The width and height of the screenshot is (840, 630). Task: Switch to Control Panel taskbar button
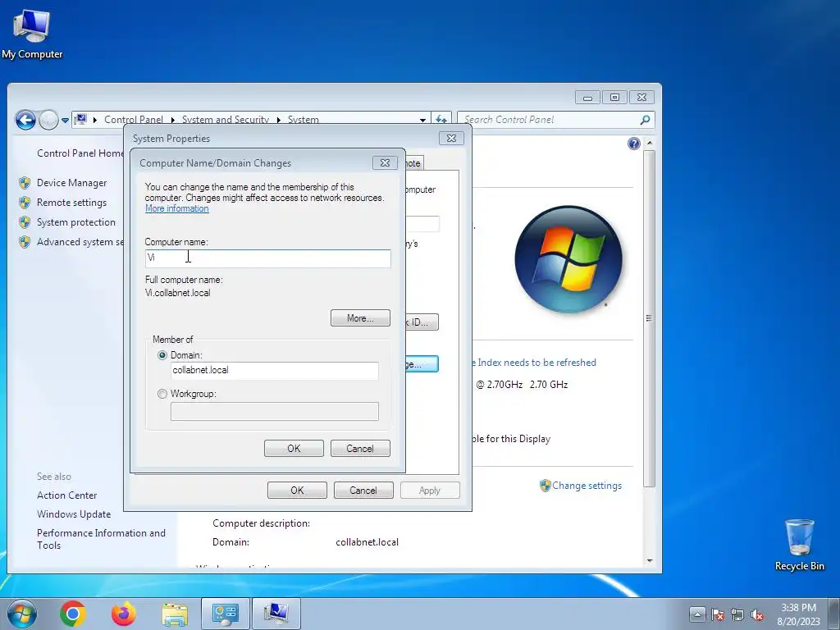[226, 614]
